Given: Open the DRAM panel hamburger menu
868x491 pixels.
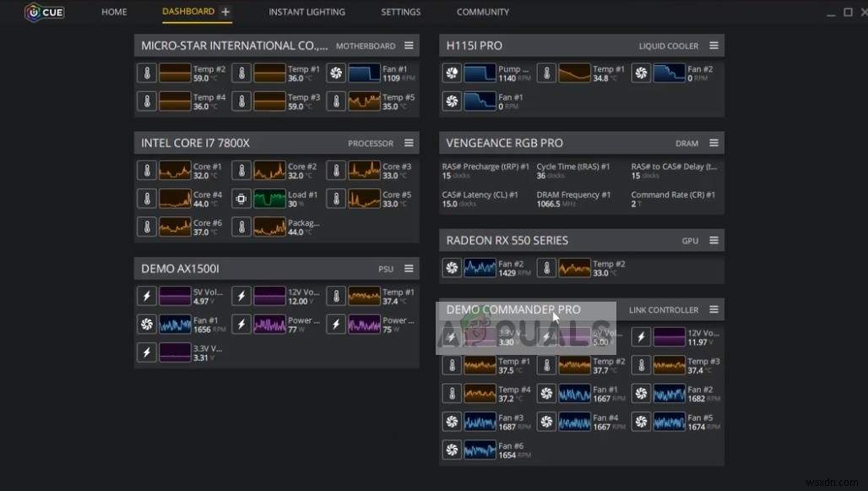Looking at the screenshot, I should pyautogui.click(x=713, y=143).
